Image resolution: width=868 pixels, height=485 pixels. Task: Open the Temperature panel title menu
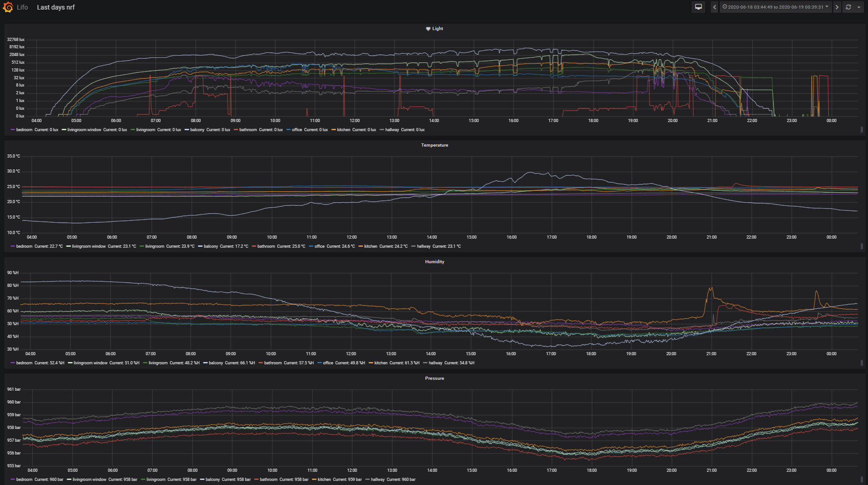coord(434,145)
